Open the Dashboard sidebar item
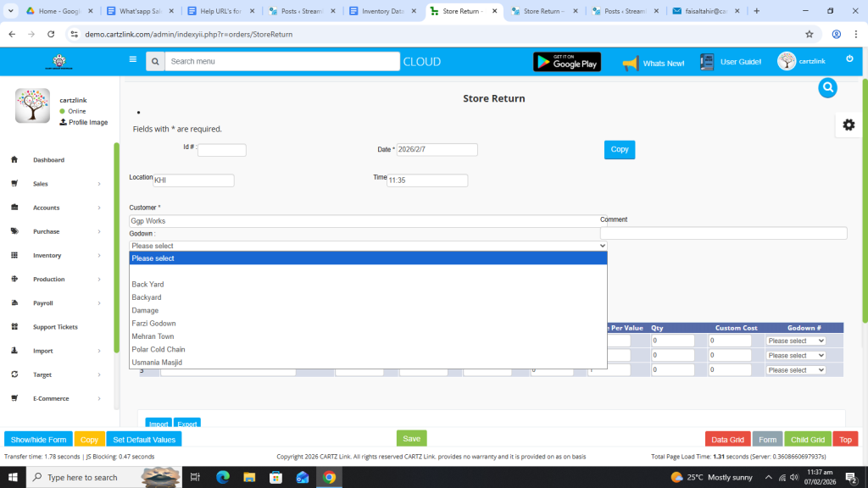This screenshot has height=488, width=868. (x=48, y=159)
